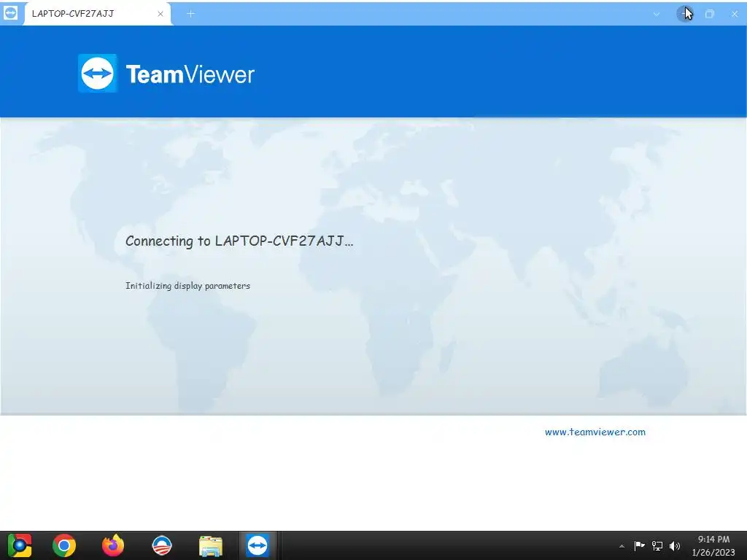Select the TeamViewer taskbar button

pyautogui.click(x=258, y=545)
